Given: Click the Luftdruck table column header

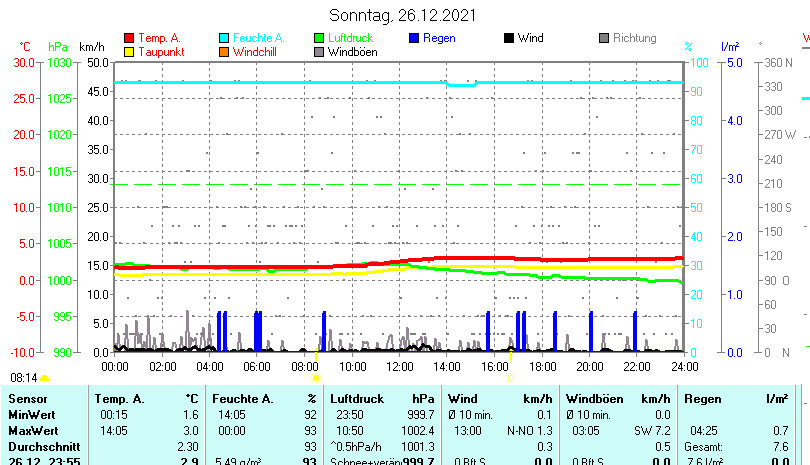Looking at the screenshot, I should click(x=356, y=399).
